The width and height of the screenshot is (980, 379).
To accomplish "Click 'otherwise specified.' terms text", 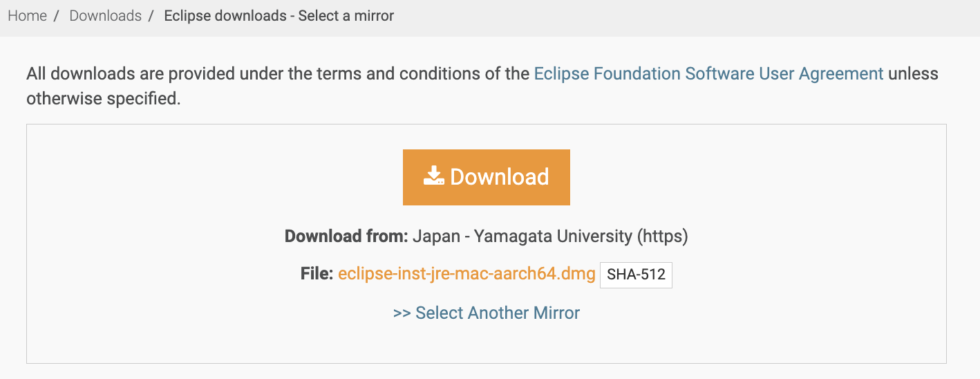I will click(104, 98).
